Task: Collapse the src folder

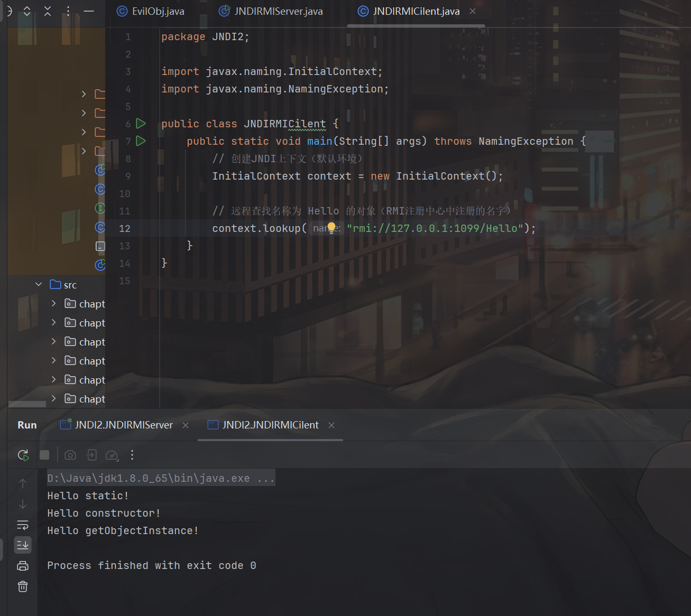Action: (x=39, y=285)
